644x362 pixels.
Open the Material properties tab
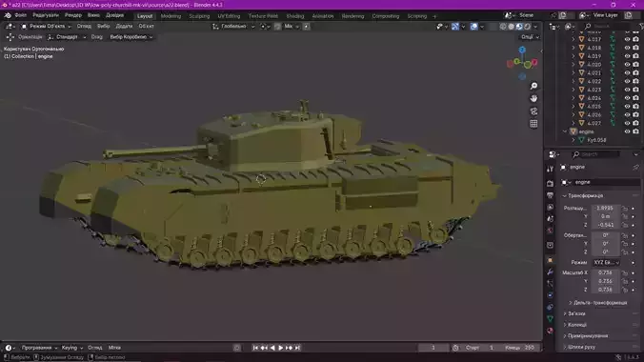(551, 331)
